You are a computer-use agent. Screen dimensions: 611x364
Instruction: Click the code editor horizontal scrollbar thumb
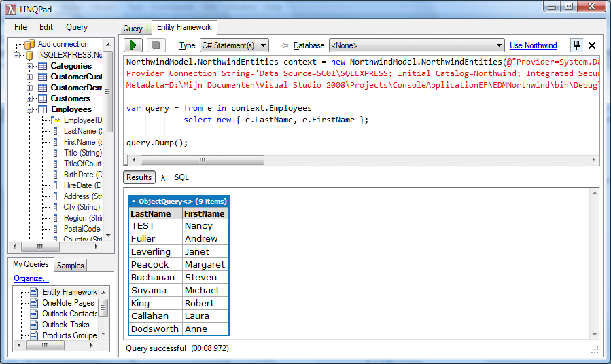(203, 160)
